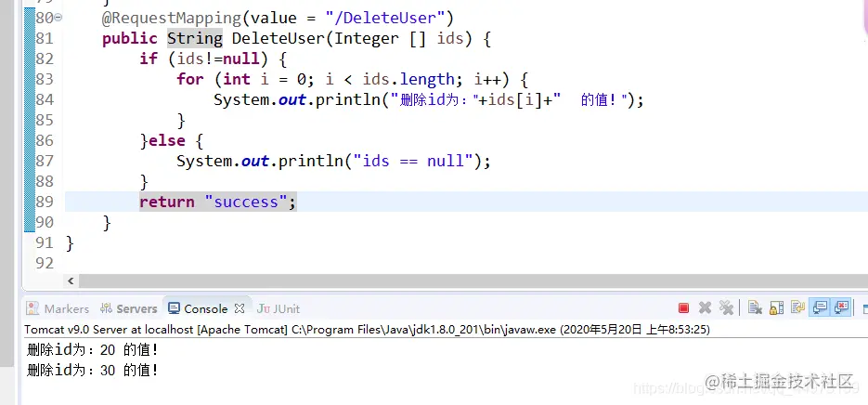Click the else keyword on line 86
This screenshot has height=405, width=868.
pyautogui.click(x=166, y=140)
